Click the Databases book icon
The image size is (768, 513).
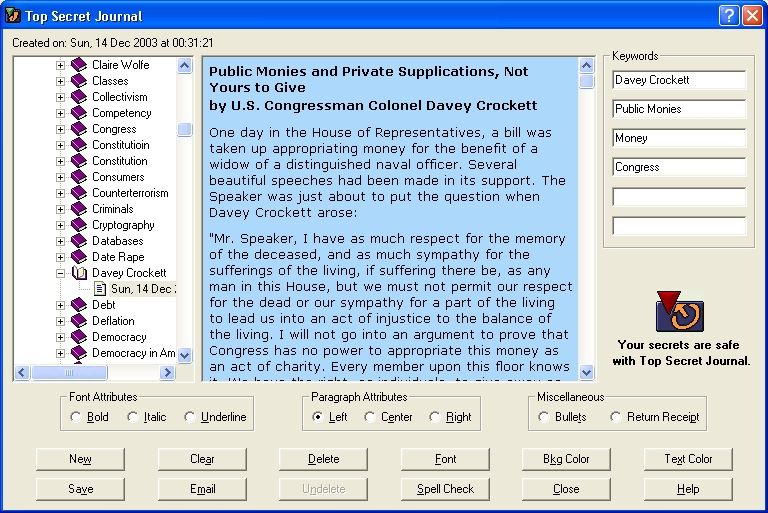pyautogui.click(x=79, y=241)
